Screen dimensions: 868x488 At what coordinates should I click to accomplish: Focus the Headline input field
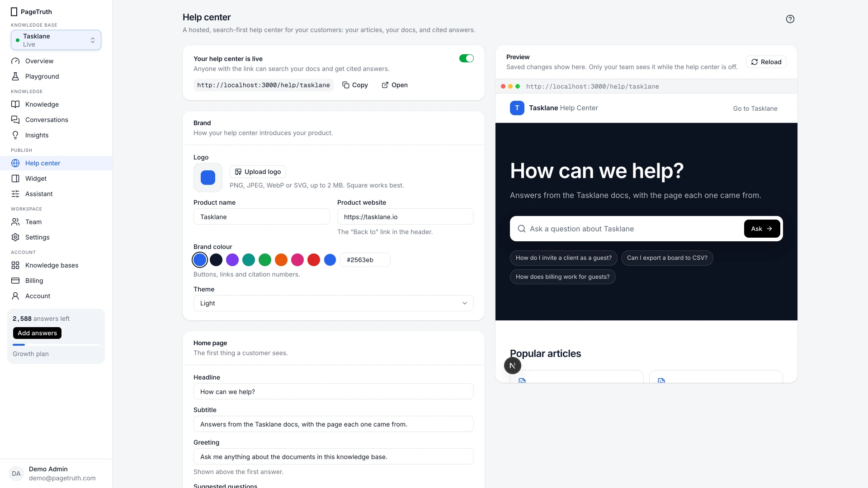tap(334, 392)
